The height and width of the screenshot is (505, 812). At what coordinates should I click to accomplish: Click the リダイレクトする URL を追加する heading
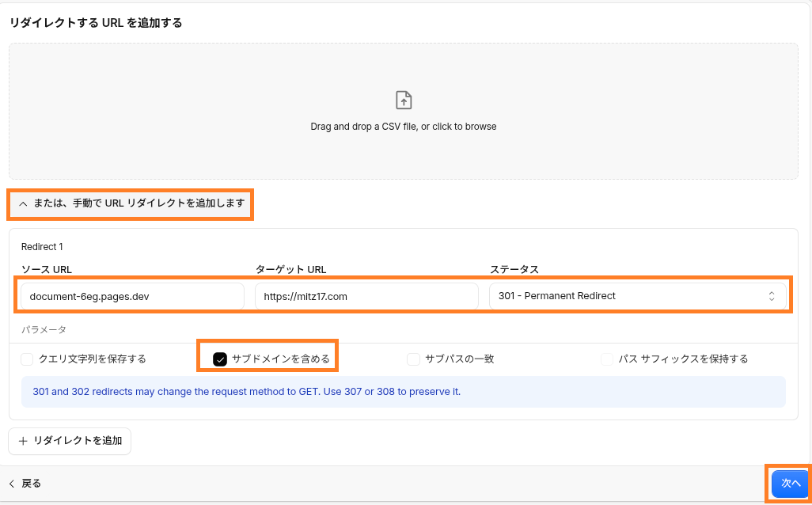pos(97,23)
